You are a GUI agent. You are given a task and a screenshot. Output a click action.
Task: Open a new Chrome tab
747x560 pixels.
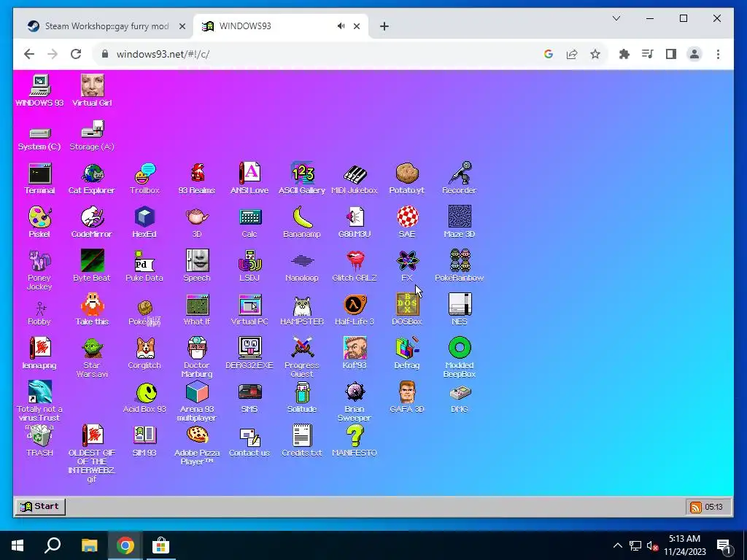[x=384, y=26]
